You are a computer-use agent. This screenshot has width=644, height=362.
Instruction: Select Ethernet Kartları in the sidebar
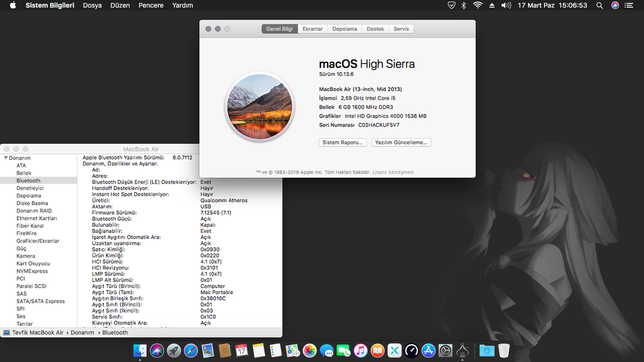[x=37, y=218]
